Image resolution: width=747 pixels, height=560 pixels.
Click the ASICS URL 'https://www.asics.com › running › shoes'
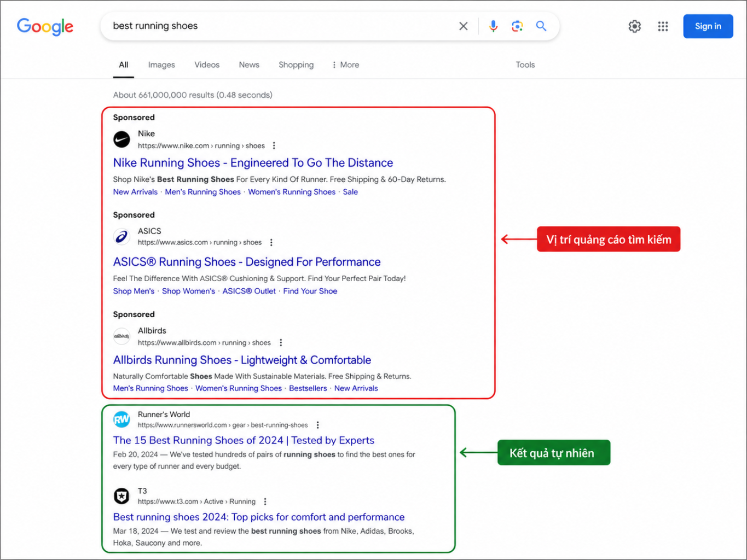200,242
